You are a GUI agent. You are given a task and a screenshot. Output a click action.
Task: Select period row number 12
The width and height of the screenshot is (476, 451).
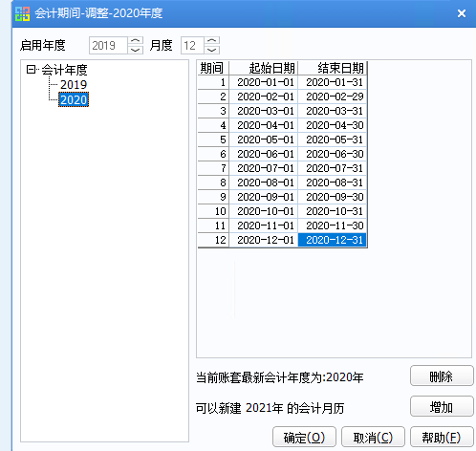[x=213, y=240]
